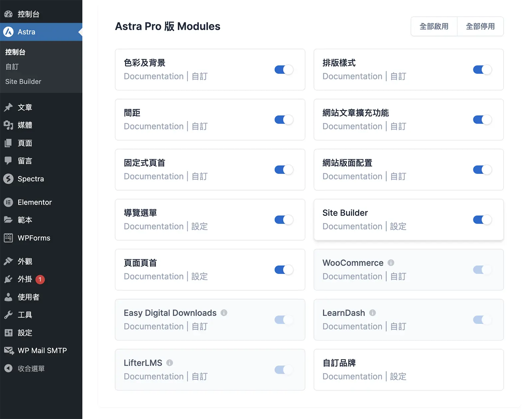
Task: Click the Elementor logo icon
Action: (x=8, y=202)
